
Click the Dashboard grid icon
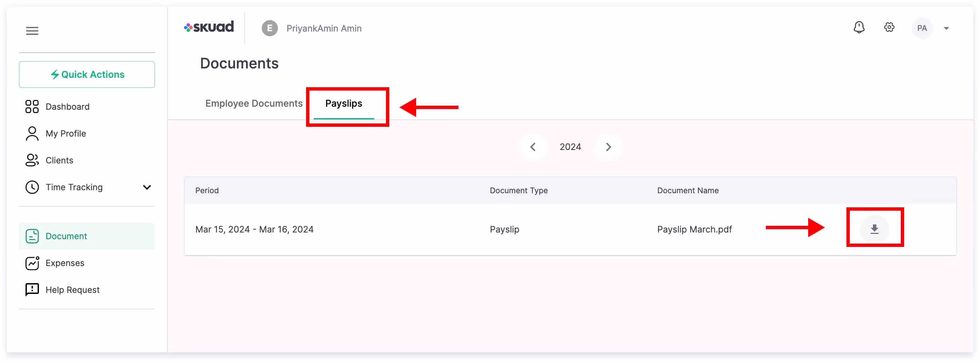(x=32, y=107)
